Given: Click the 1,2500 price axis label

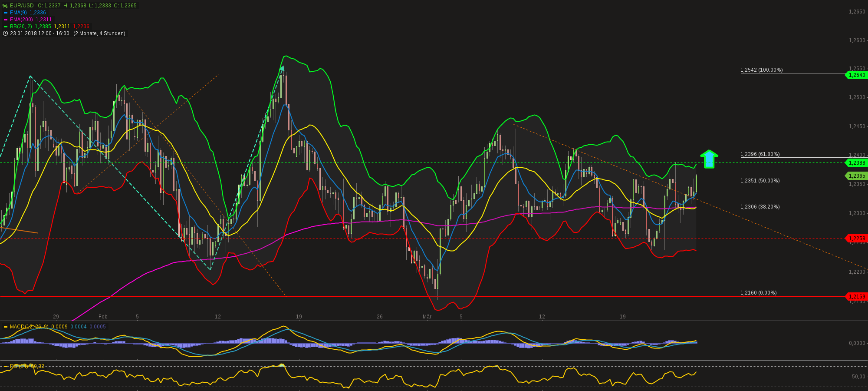Looking at the screenshot, I should coord(857,97).
